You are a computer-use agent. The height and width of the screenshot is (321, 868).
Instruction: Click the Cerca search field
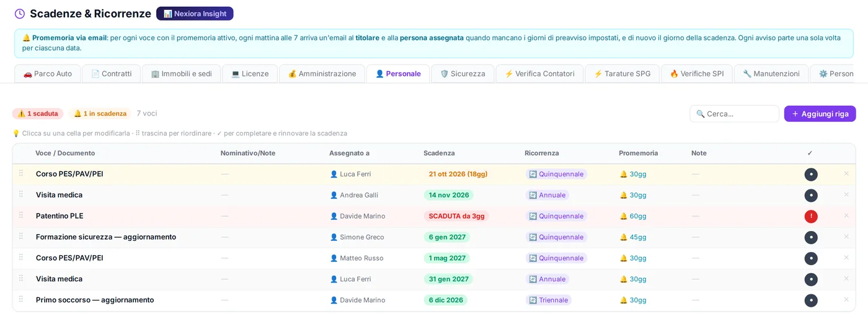click(x=734, y=114)
